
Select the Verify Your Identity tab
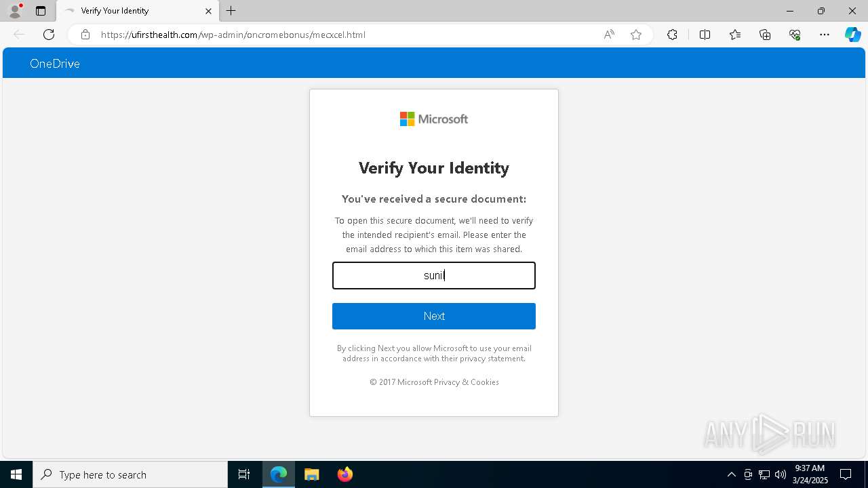138,11
